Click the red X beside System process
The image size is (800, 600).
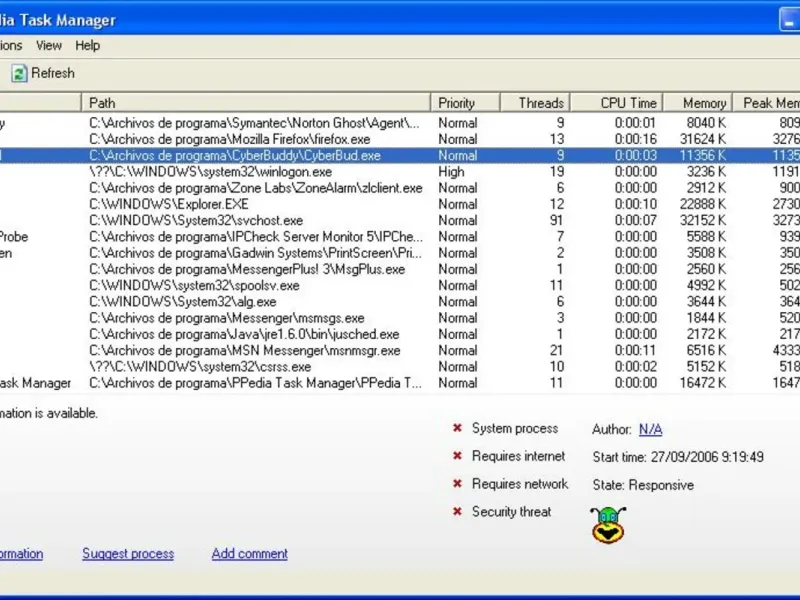pos(457,428)
